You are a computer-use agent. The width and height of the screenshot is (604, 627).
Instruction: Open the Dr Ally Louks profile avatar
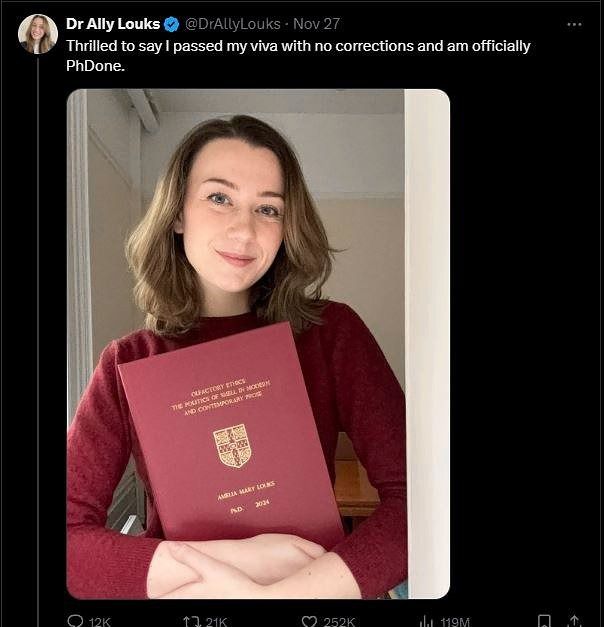pyautogui.click(x=38, y=34)
